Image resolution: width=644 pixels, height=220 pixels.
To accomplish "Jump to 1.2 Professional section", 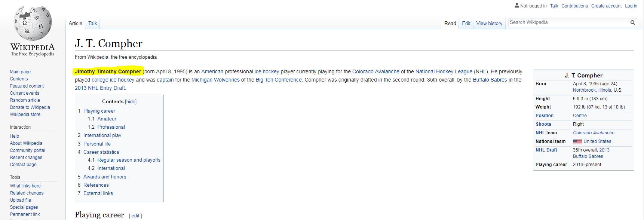I will [x=111, y=127].
